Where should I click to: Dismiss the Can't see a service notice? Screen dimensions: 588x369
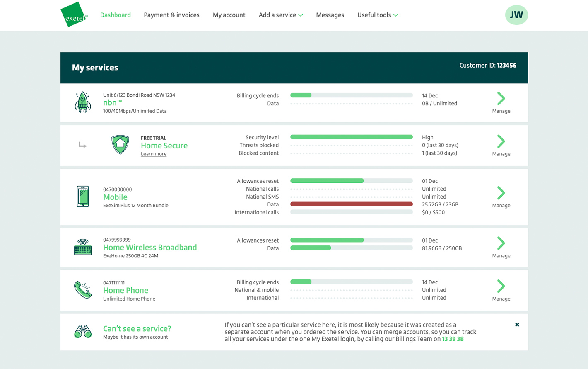click(x=517, y=325)
